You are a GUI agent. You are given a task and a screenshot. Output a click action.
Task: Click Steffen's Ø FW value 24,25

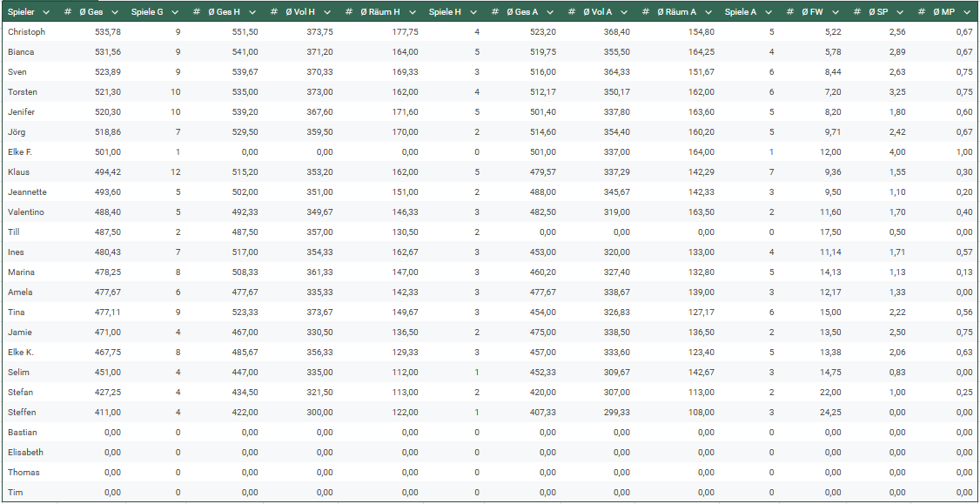click(x=830, y=412)
